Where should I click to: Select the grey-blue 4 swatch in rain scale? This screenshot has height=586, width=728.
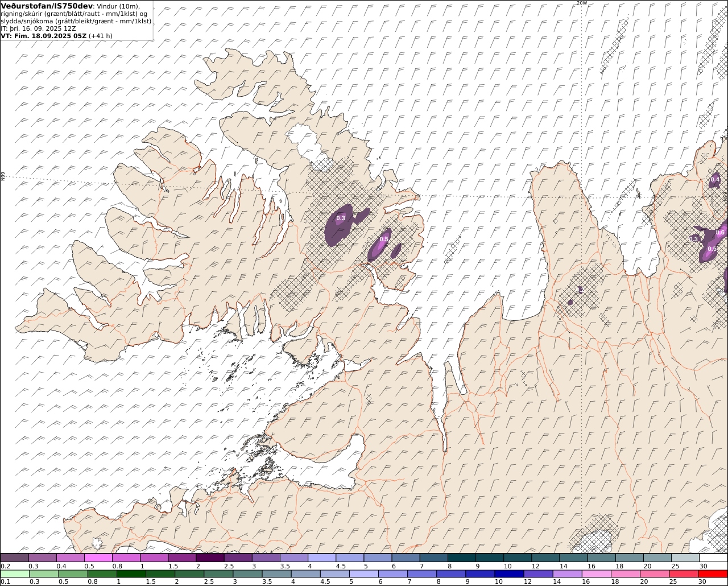click(x=305, y=573)
